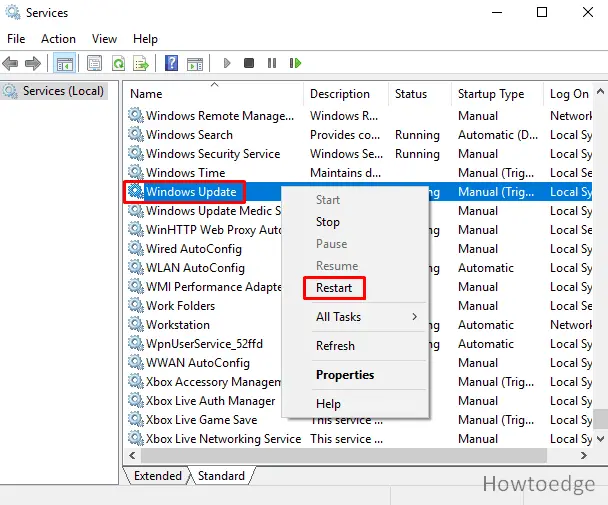Click the Back arrow in the toolbar
608x505 pixels.
(x=11, y=63)
